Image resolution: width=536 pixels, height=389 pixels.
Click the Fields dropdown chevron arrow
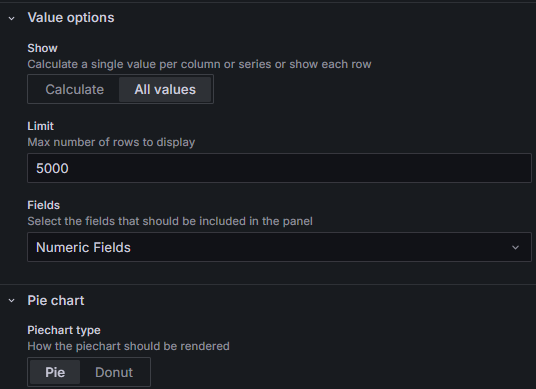(x=515, y=247)
